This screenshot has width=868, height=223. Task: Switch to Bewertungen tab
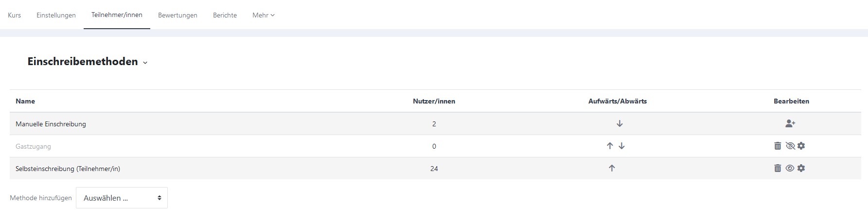tap(177, 15)
